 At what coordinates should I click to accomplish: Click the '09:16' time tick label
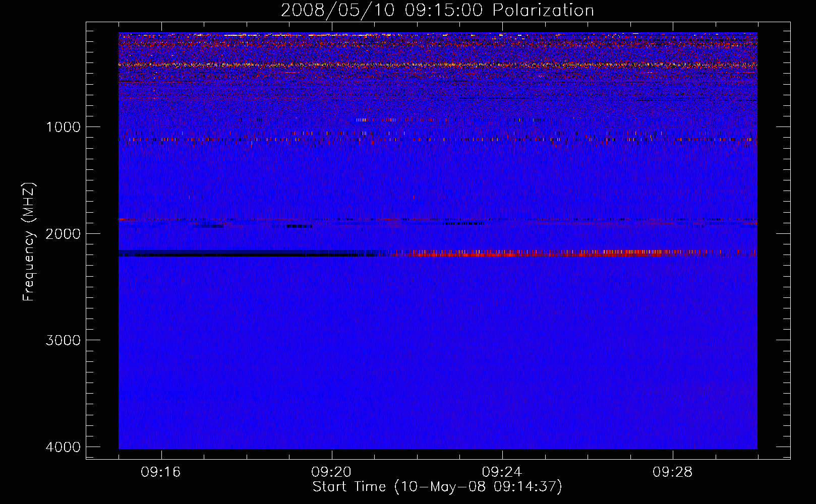tap(161, 472)
